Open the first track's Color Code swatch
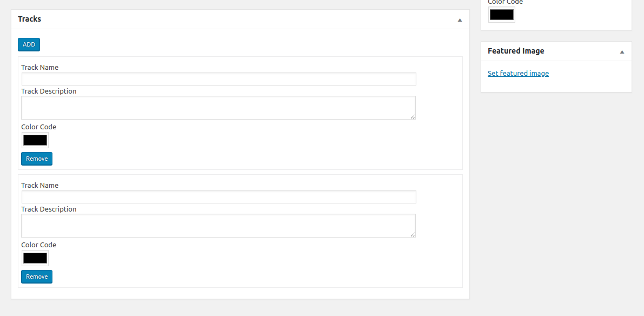The height and width of the screenshot is (316, 644). [x=35, y=140]
